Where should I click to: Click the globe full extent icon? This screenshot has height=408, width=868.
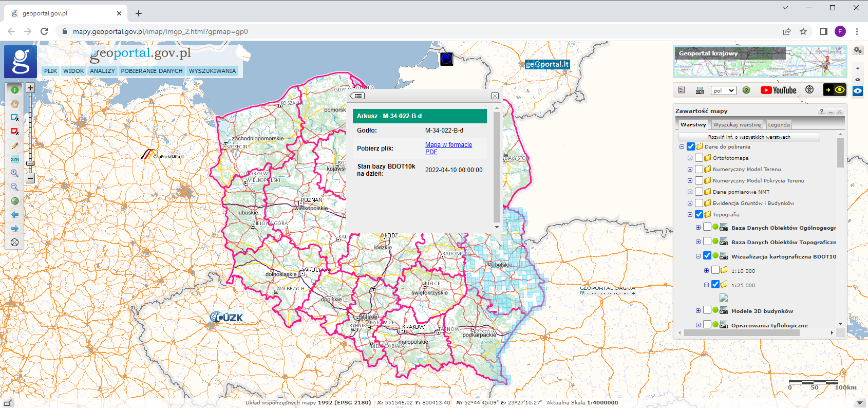pyautogui.click(x=15, y=201)
